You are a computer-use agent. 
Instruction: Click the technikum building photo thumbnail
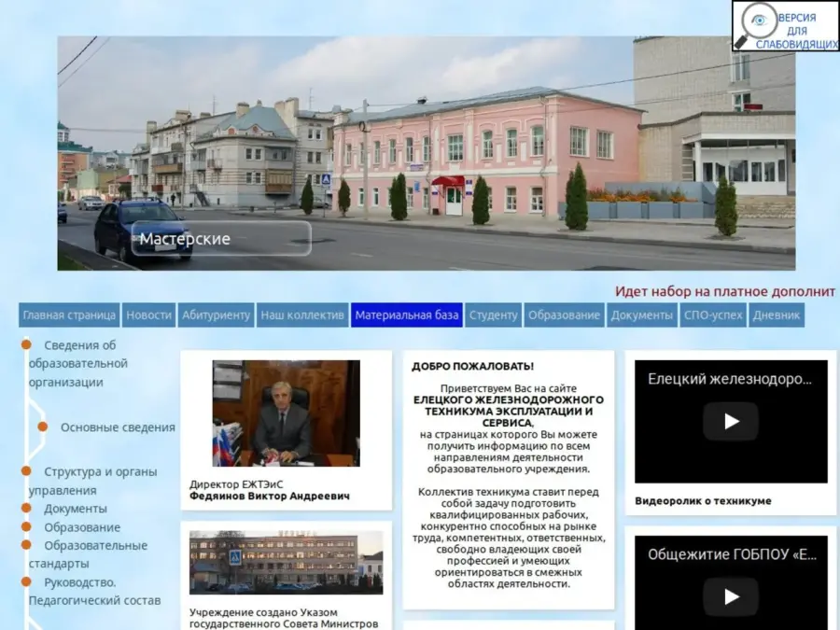[287, 563]
